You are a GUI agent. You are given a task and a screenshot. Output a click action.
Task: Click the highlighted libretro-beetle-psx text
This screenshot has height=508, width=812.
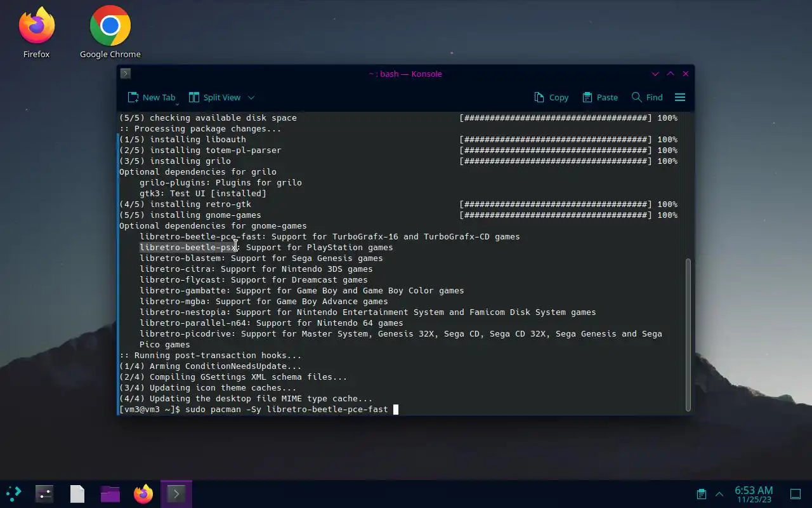pyautogui.click(x=188, y=247)
